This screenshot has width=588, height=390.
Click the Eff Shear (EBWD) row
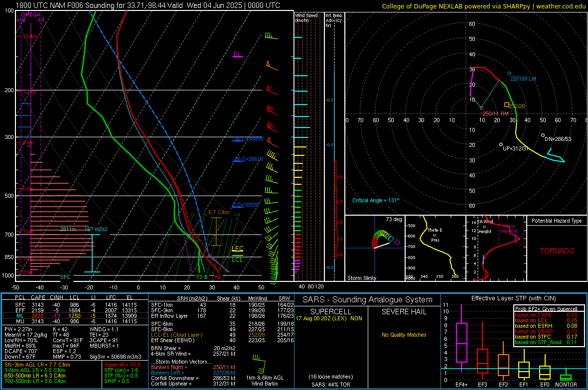(x=222, y=340)
